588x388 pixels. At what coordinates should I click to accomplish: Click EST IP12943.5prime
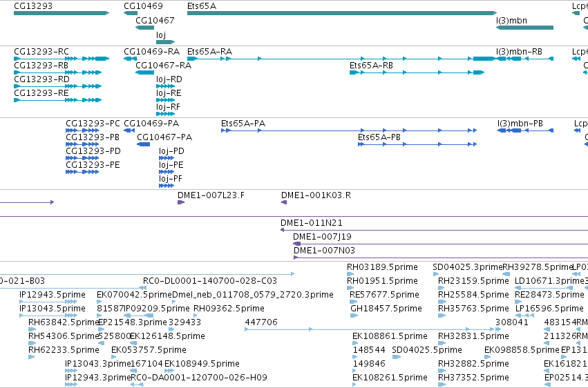48,302
